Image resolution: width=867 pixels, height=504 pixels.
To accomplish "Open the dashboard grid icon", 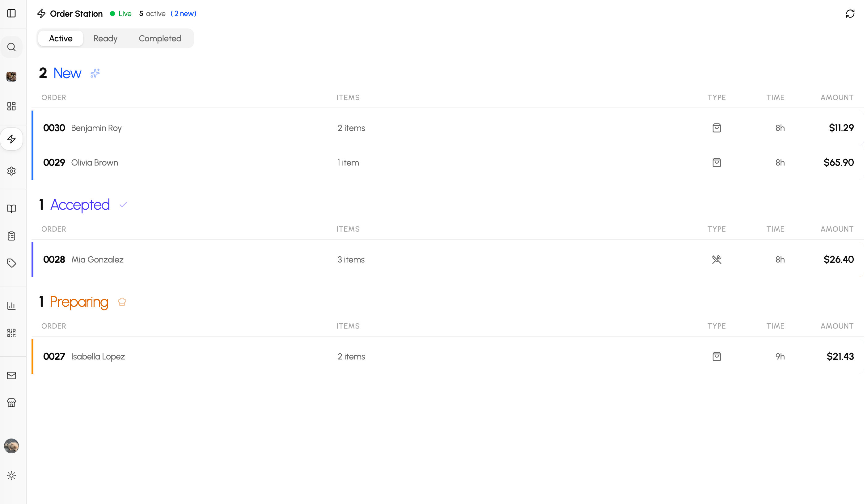I will pos(11,106).
